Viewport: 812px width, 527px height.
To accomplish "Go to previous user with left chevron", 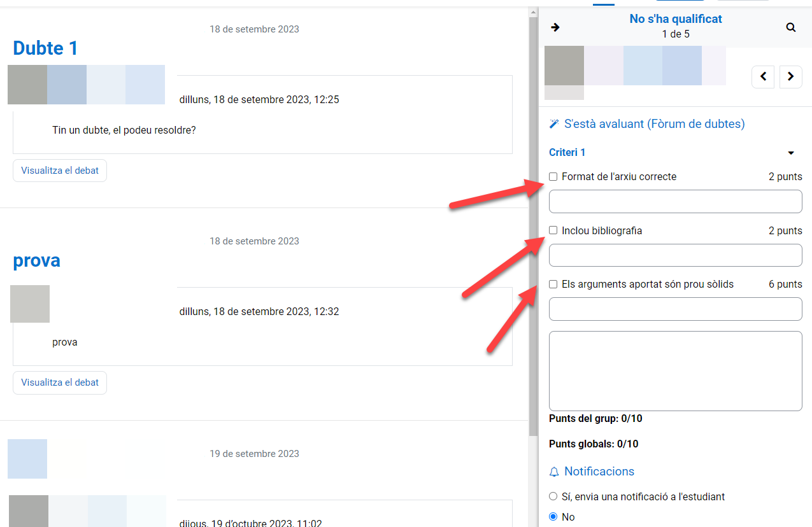I will coord(763,76).
